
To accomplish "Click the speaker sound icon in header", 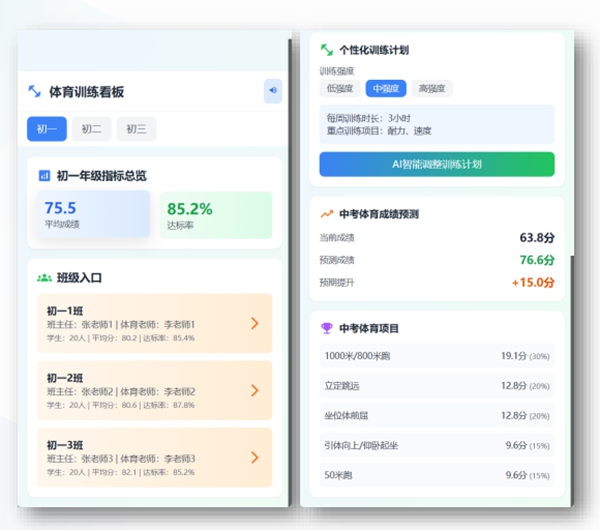I will tap(272, 91).
